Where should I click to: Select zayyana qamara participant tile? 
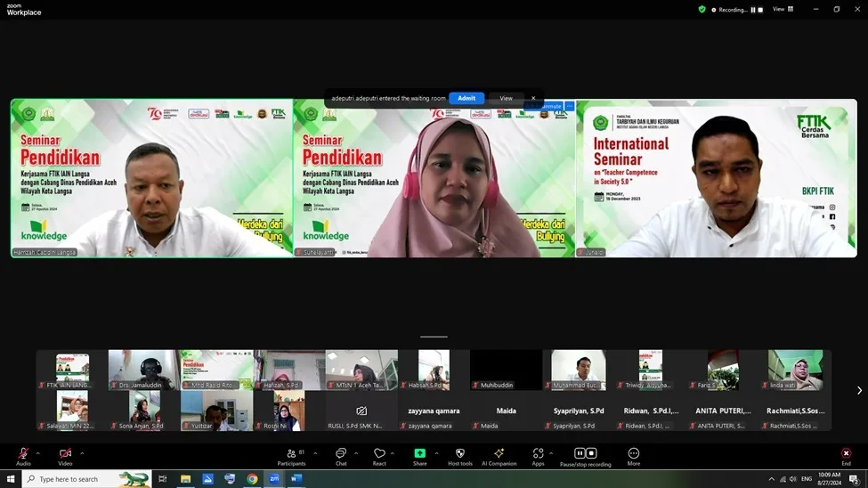(434, 411)
